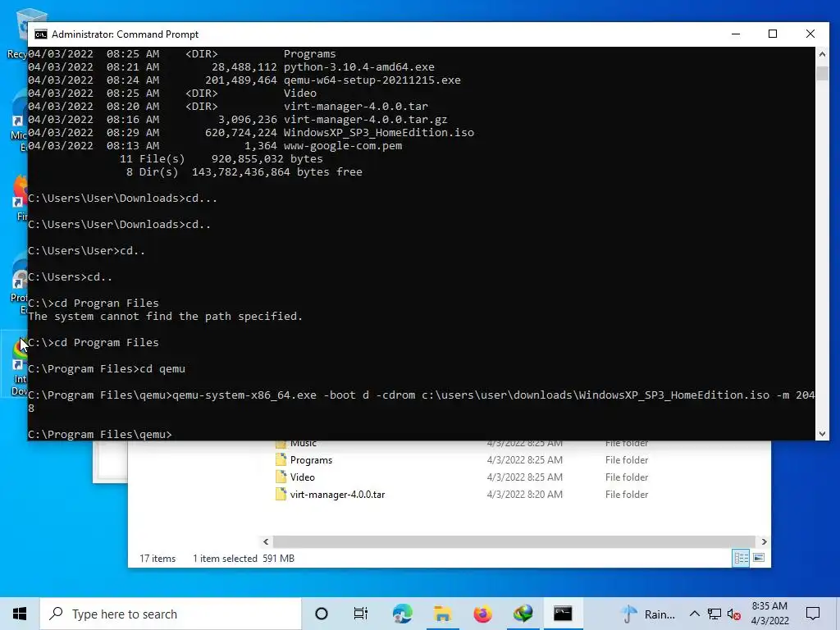Open Internet Download Manager taskbar icon
Viewport: 840px width, 630px height.
point(523,614)
